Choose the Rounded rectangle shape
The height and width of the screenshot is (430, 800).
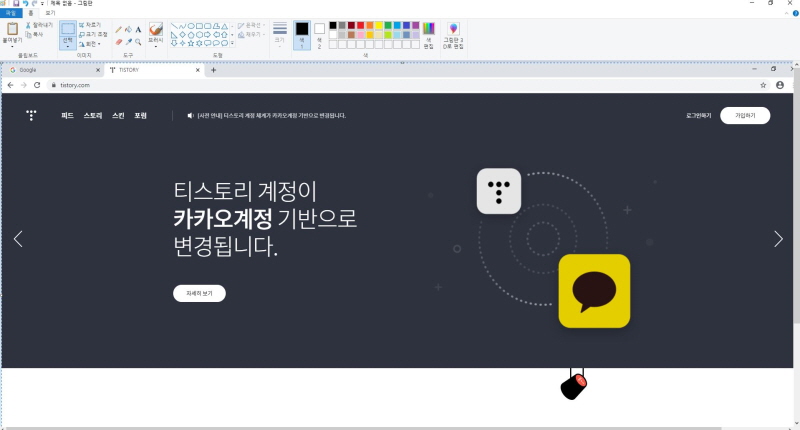(207, 26)
